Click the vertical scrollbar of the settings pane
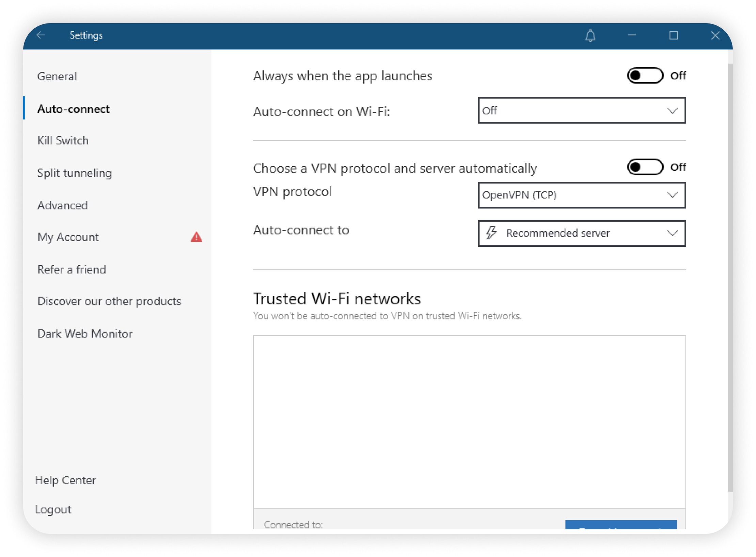The height and width of the screenshot is (557, 756). pyautogui.click(x=729, y=272)
